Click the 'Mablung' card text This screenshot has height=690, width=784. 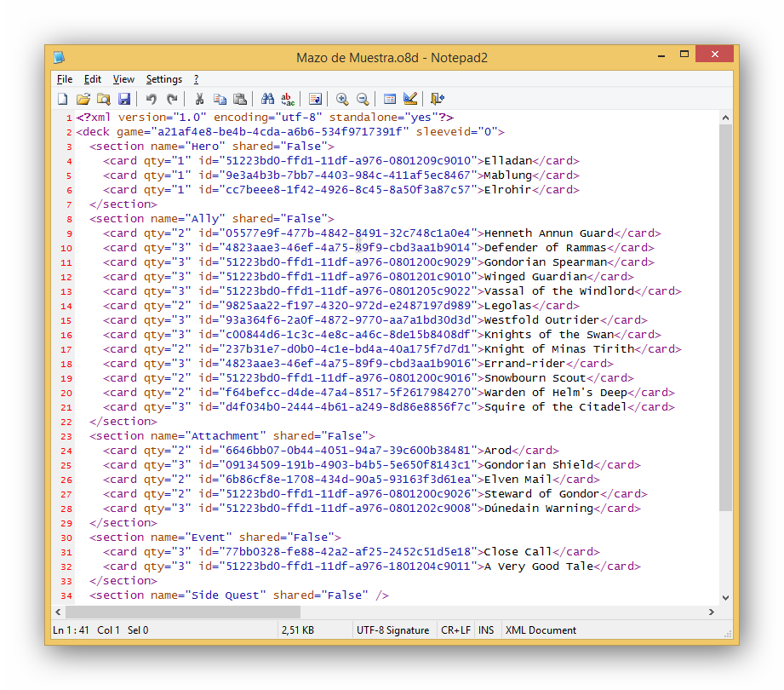tap(508, 175)
